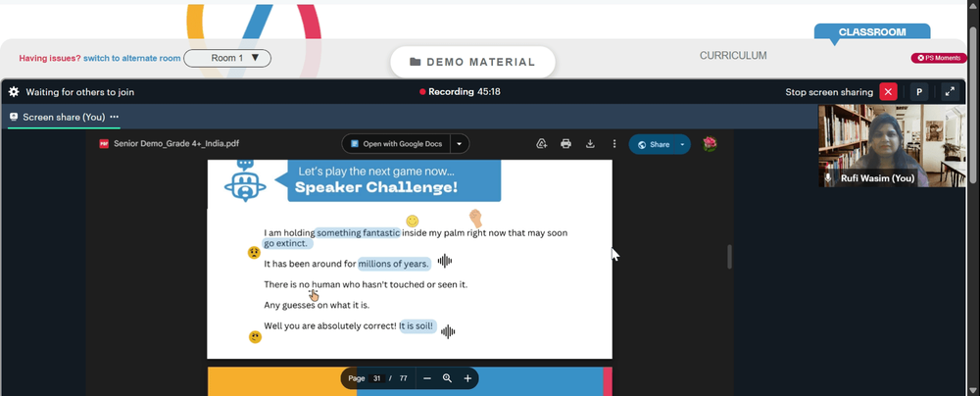Click switch to alternate room link

[132, 58]
